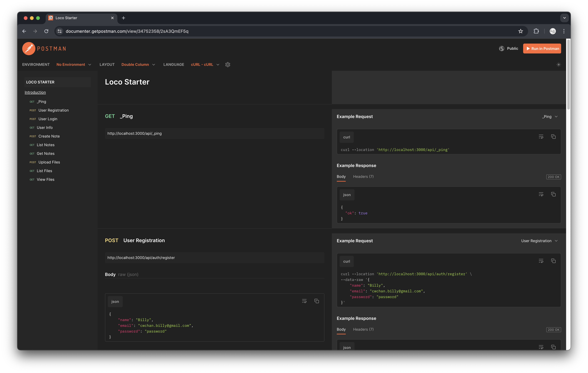Select Headers (7) tab in _Ping response
The image size is (588, 373).
pyautogui.click(x=363, y=176)
